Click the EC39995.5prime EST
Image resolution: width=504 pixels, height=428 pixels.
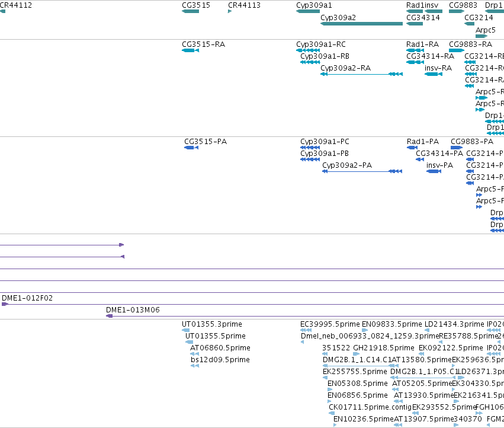click(306, 330)
